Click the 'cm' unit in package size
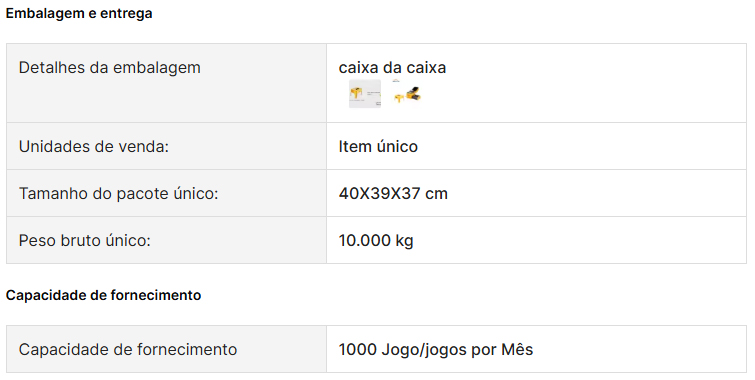 (436, 194)
